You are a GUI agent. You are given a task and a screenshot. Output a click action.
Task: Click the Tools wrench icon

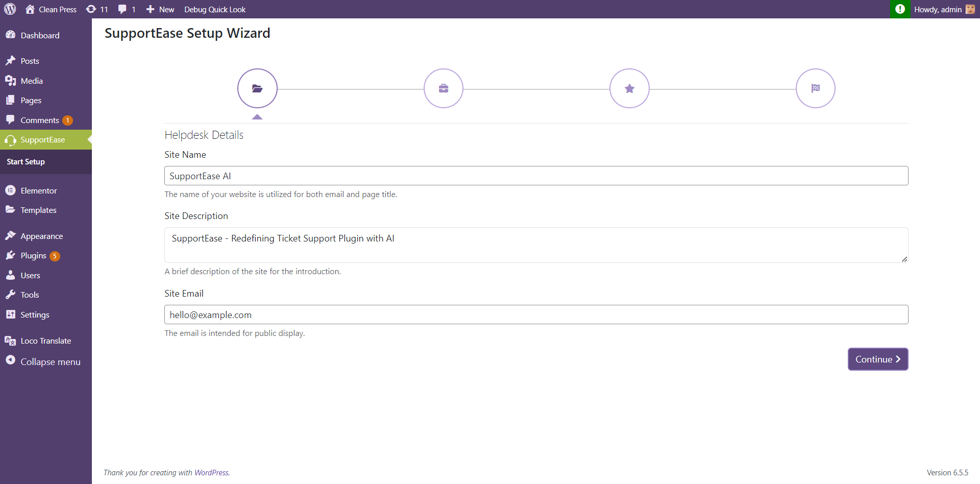pos(10,295)
